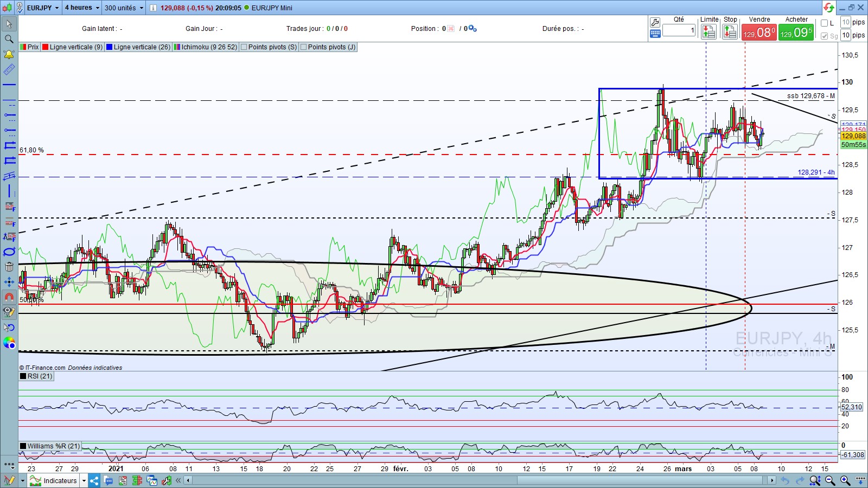Click the Limite order icon

[709, 33]
